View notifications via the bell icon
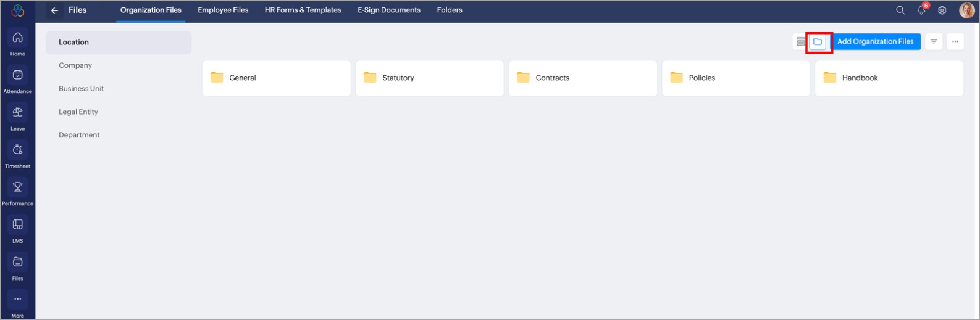The width and height of the screenshot is (980, 320). pos(921,10)
